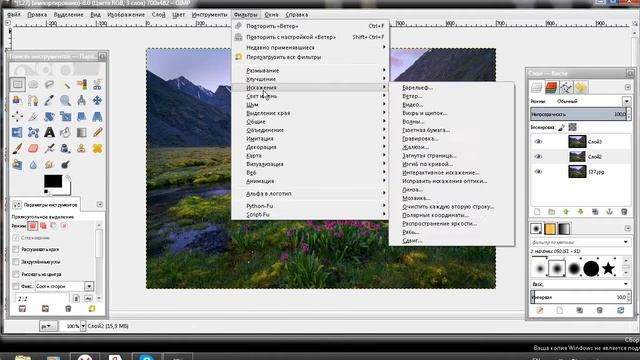Open the Файл menu
This screenshot has width=640, height=360.
tap(14, 15)
